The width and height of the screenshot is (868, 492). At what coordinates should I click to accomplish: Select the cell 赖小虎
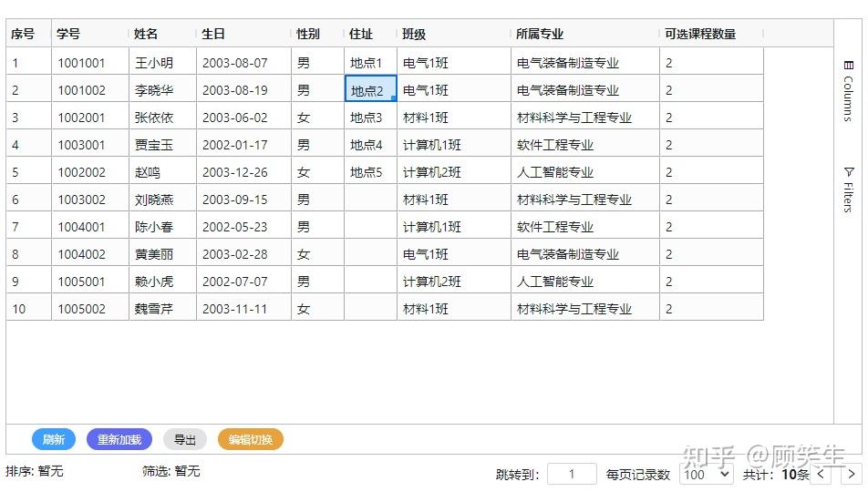[x=162, y=281]
